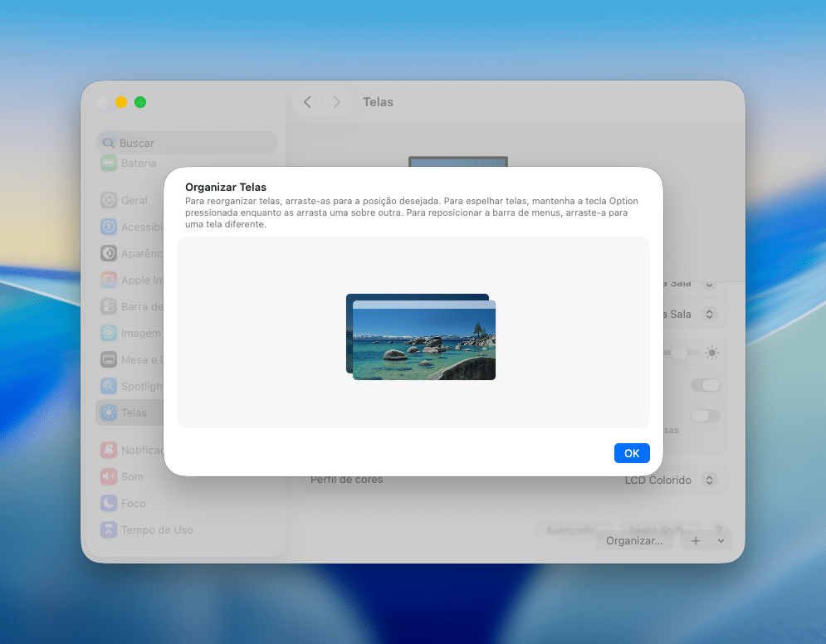Click the front display thumbnail with menu bar
This screenshot has width=826, height=644.
click(423, 342)
